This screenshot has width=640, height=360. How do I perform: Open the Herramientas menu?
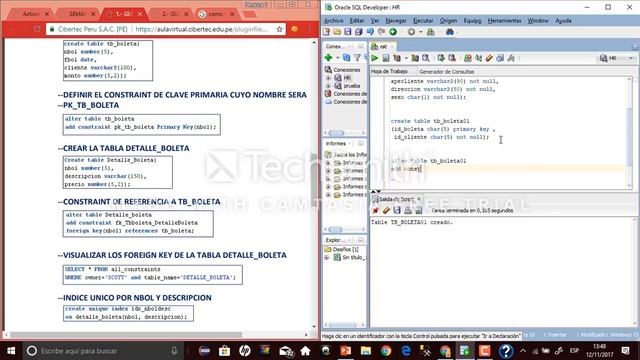[504, 20]
